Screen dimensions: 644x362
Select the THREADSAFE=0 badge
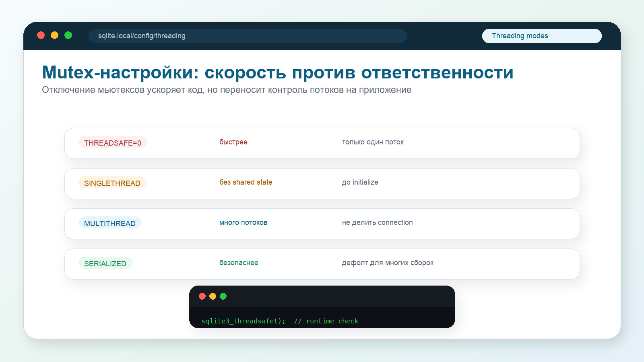113,142
